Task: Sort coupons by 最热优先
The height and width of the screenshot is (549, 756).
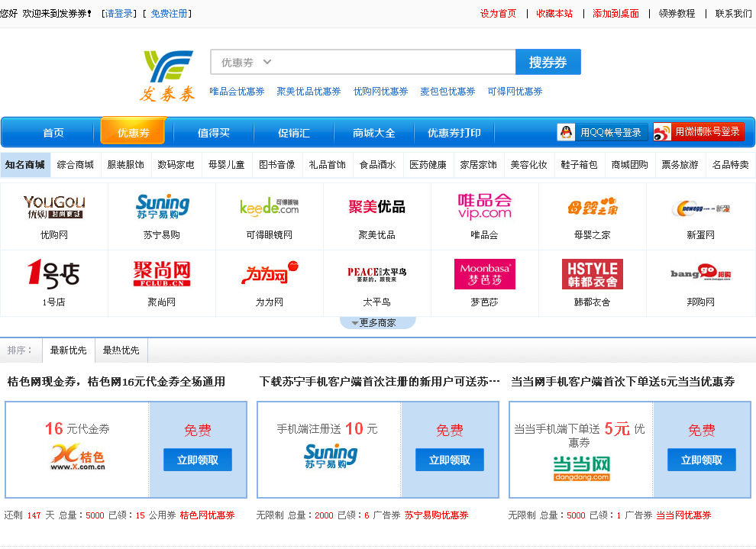Action: tap(121, 350)
